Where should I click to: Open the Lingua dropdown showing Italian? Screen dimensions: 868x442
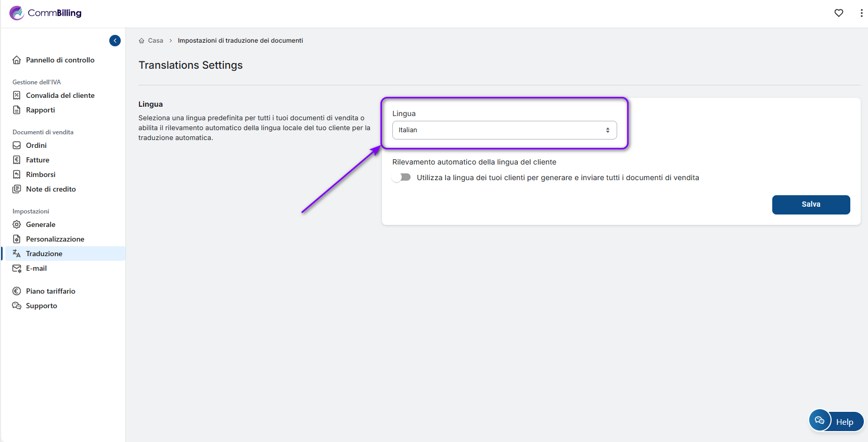[504, 130]
